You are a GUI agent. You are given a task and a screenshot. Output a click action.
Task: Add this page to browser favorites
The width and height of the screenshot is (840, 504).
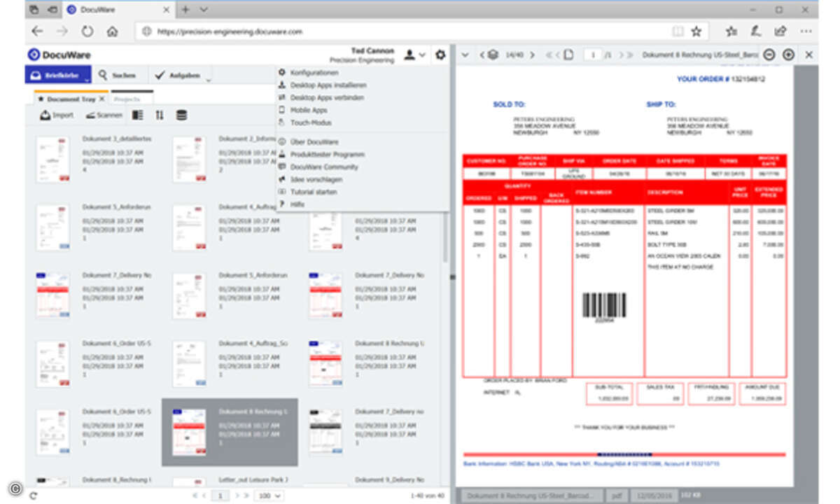tap(696, 31)
